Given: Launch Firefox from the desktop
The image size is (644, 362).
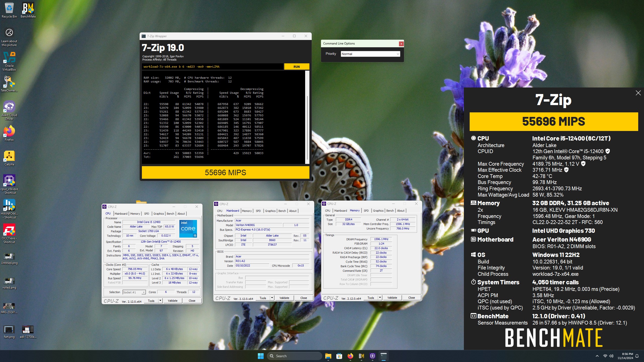Looking at the screenshot, I should pyautogui.click(x=9, y=133).
